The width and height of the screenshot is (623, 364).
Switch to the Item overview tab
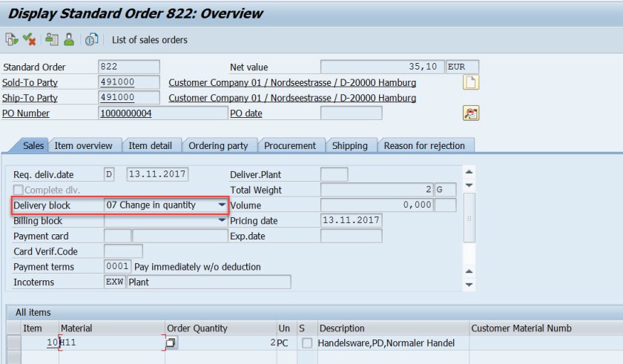pyautogui.click(x=83, y=146)
